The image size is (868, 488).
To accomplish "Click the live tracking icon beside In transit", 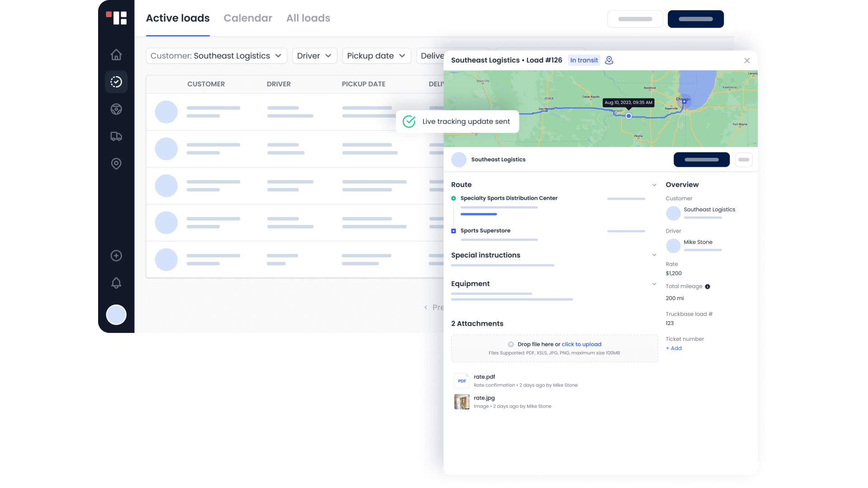I will [x=609, y=60].
